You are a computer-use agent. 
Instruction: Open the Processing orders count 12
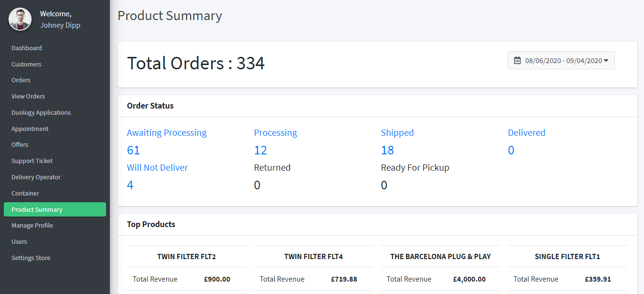pyautogui.click(x=260, y=151)
